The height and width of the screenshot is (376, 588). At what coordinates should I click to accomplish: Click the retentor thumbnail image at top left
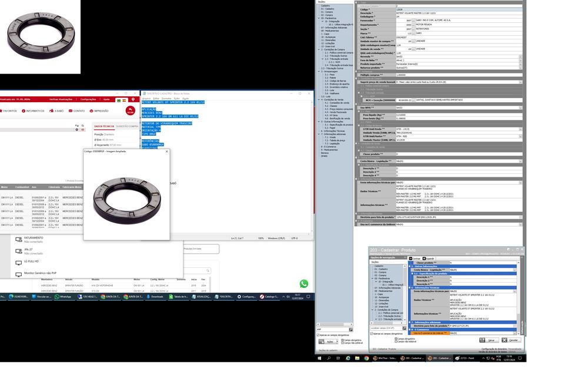point(41,36)
